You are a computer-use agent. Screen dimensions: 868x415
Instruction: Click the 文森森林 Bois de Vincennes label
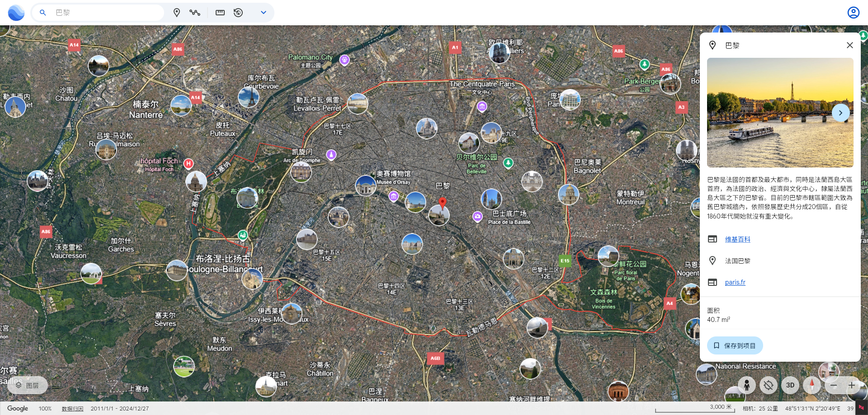click(604, 299)
